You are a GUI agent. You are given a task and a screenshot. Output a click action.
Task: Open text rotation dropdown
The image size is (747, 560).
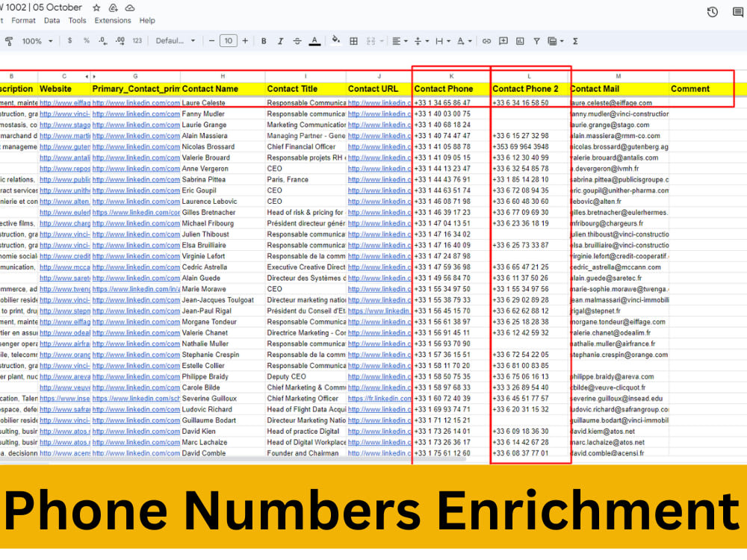tap(464, 41)
